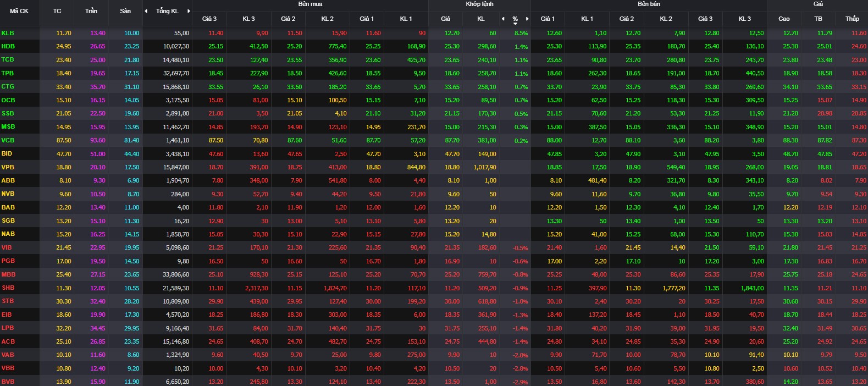The width and height of the screenshot is (868, 386).
Task: Click VAB floor price 8.60
Action: point(133,355)
